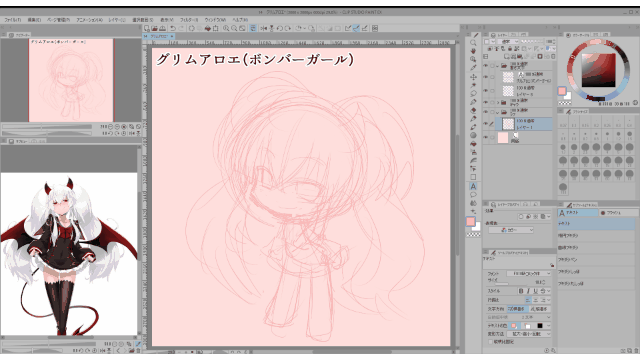Click the Flip Horizontal toolbar icon
Viewport: 640px width, 360px height.
(x=264, y=28)
